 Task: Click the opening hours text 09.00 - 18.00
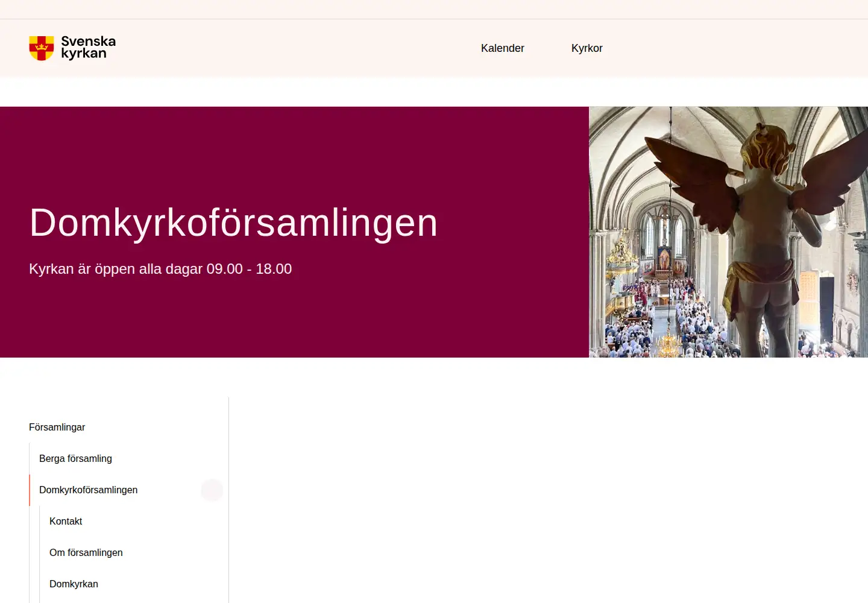(x=249, y=269)
